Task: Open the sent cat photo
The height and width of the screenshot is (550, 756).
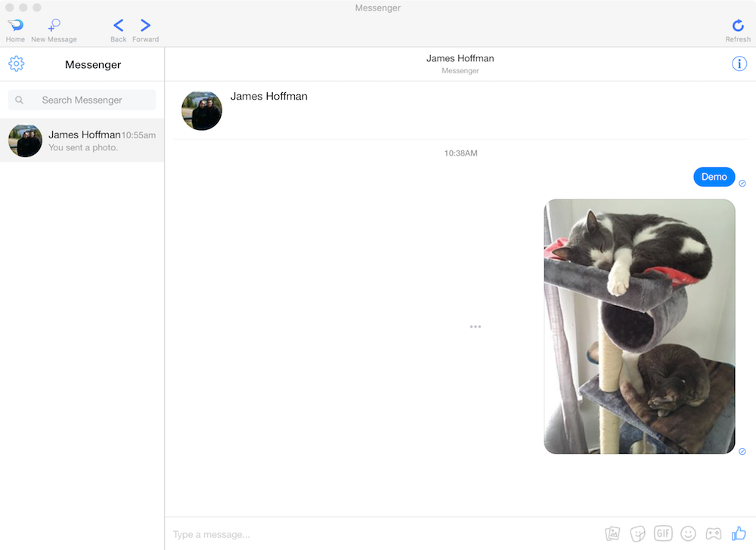Action: click(640, 326)
